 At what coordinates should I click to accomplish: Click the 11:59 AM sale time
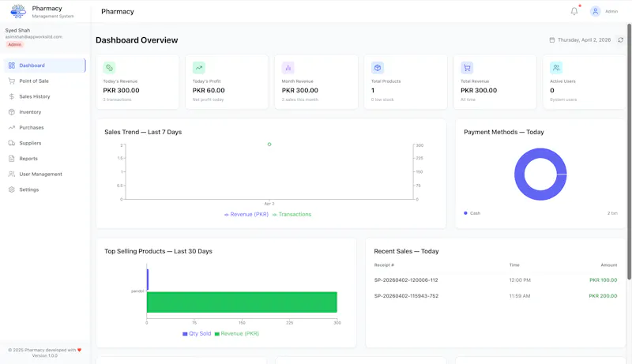click(520, 295)
